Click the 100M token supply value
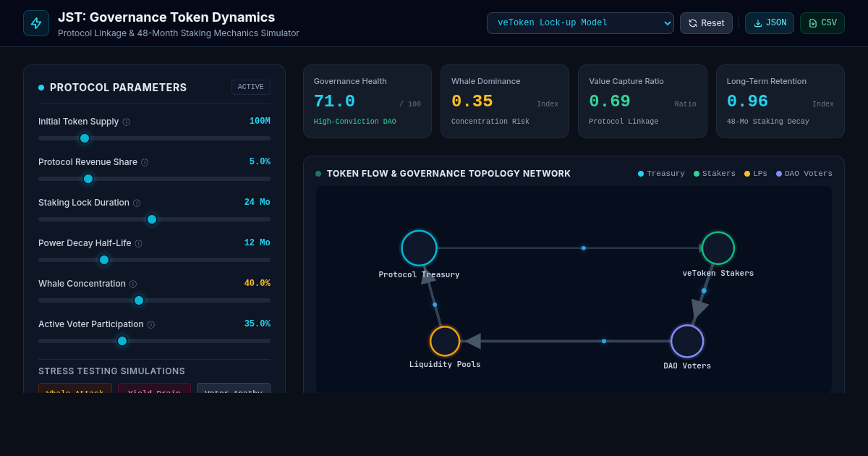Screen dimensions: 868x456 click(x=260, y=122)
